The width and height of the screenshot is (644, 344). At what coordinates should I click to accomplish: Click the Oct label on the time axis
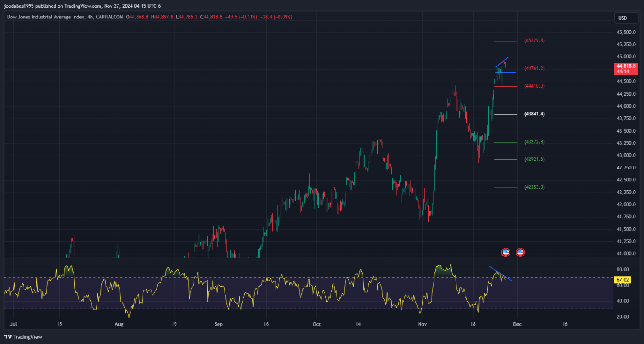tap(316, 324)
